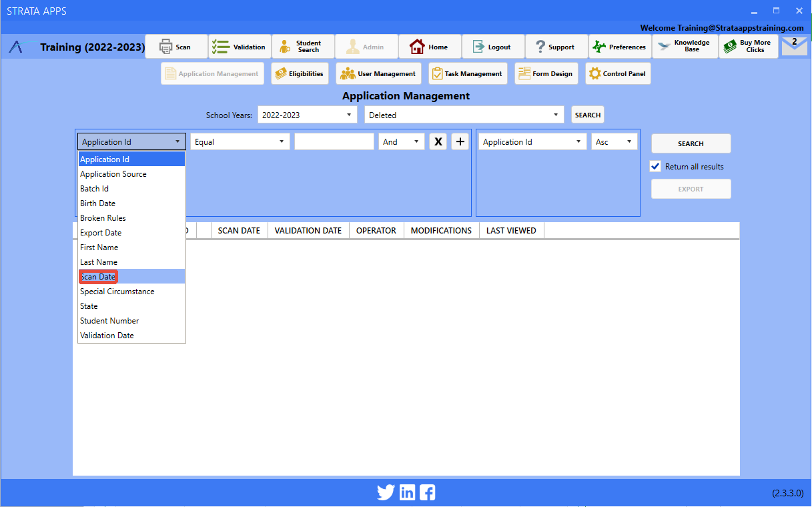Screen dimensions: 812x507
Task: Sort by VALIDATION DATE column header
Action: pos(308,230)
